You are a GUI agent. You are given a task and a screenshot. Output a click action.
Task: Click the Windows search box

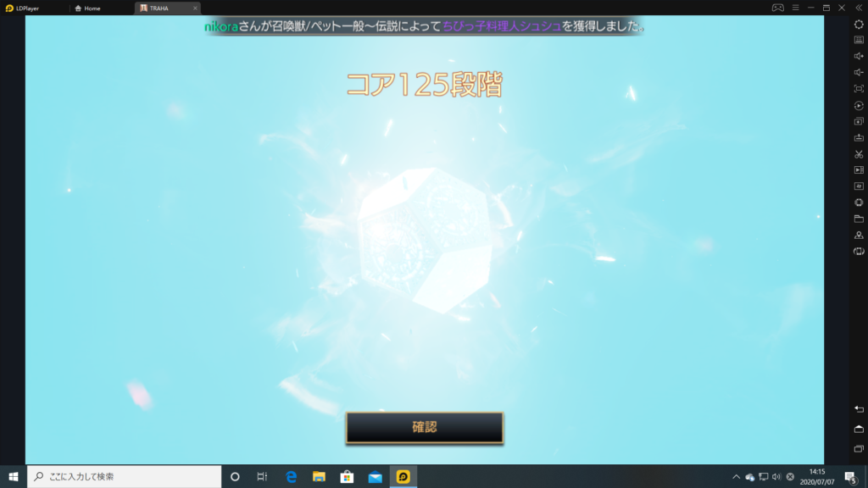pos(125,476)
